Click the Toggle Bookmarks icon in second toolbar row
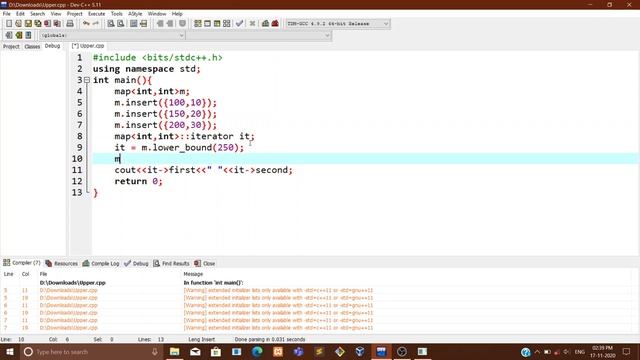640x360 pixels. click(19, 35)
